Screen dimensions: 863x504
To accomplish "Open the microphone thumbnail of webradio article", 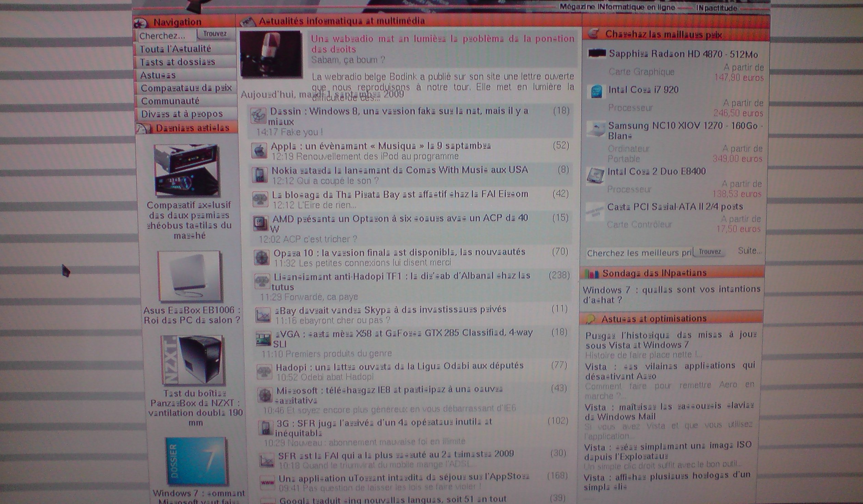I will point(271,54).
